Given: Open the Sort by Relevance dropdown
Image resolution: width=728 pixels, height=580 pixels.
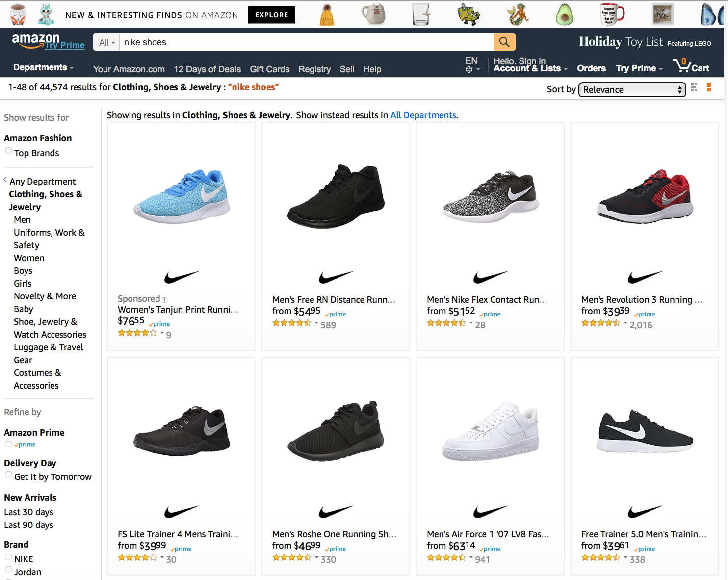Looking at the screenshot, I should coord(632,90).
